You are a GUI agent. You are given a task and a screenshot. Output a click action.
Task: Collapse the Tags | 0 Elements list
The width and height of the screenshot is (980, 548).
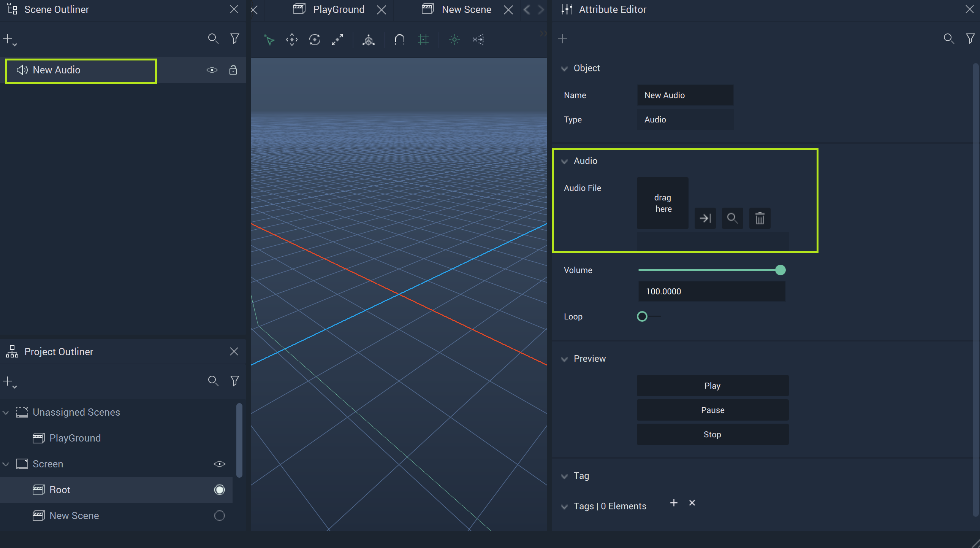pos(564,507)
